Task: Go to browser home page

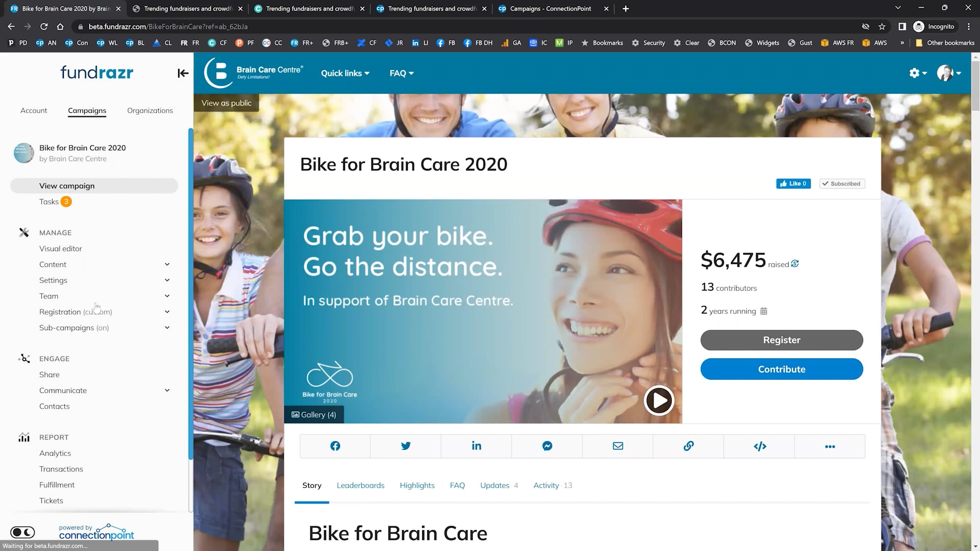Action: pyautogui.click(x=60, y=27)
